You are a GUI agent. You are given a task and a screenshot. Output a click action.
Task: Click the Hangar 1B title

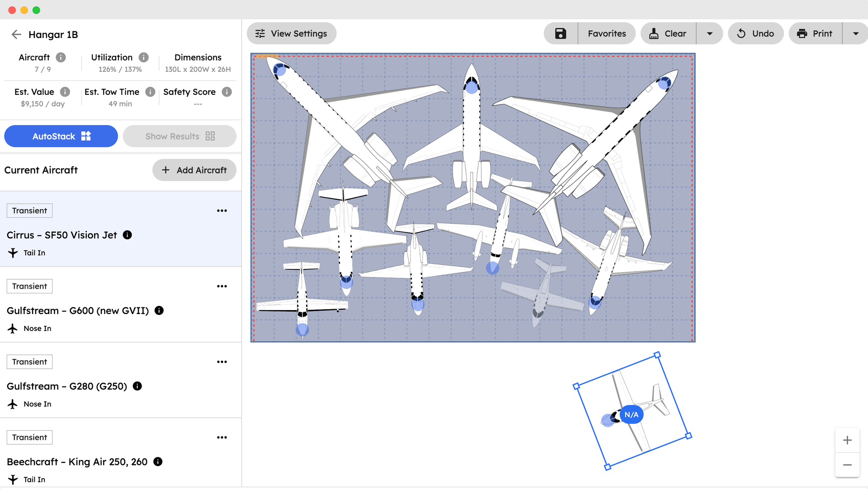[53, 34]
